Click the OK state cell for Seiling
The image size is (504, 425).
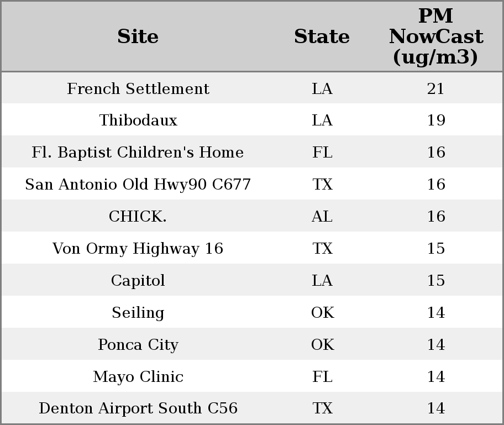pyautogui.click(x=322, y=313)
